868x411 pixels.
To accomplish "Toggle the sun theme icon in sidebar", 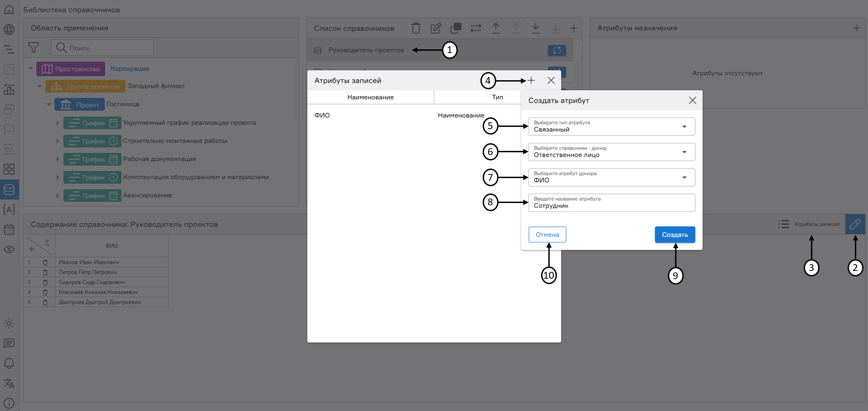I will (x=9, y=324).
